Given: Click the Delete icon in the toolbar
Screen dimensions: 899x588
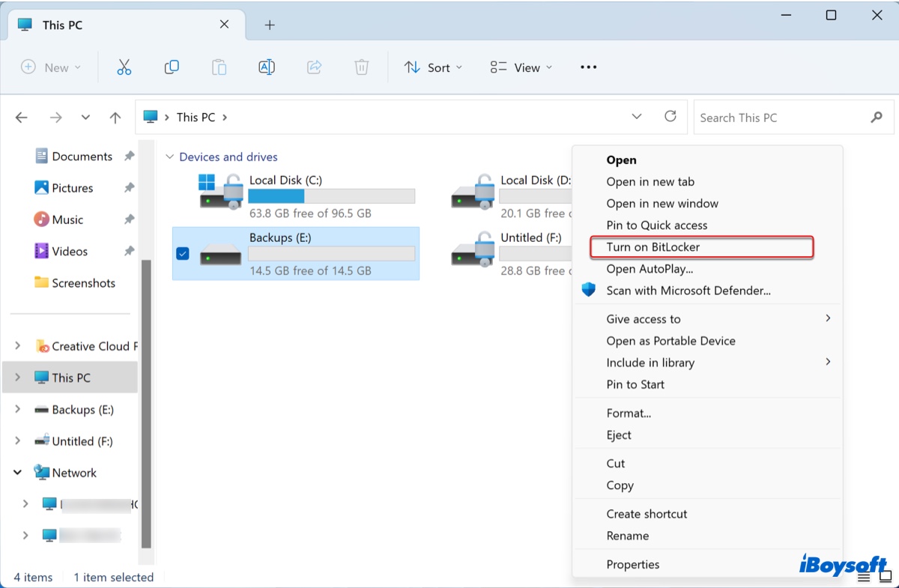Looking at the screenshot, I should (x=362, y=67).
